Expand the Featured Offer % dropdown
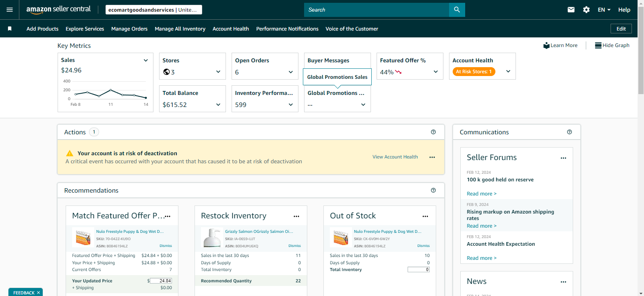This screenshot has height=296, width=644. coord(436,72)
